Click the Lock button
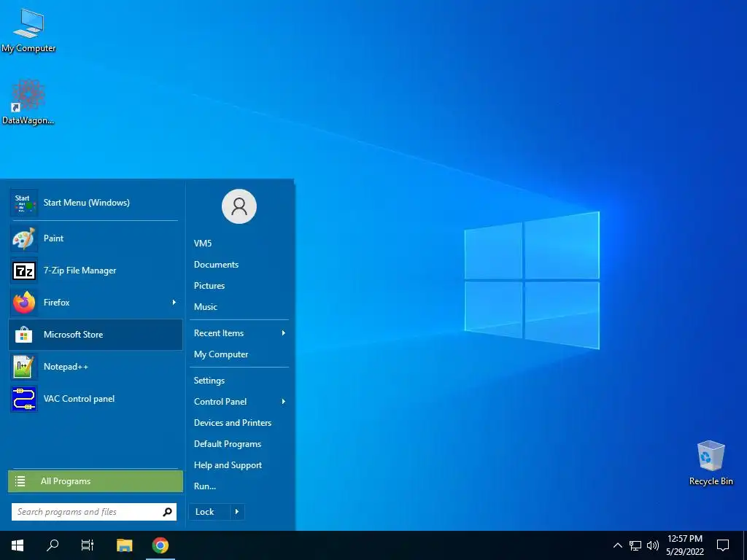 209,512
